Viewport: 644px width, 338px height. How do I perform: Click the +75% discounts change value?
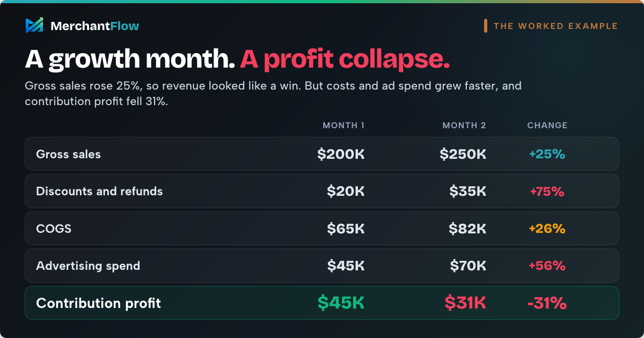[x=547, y=192]
